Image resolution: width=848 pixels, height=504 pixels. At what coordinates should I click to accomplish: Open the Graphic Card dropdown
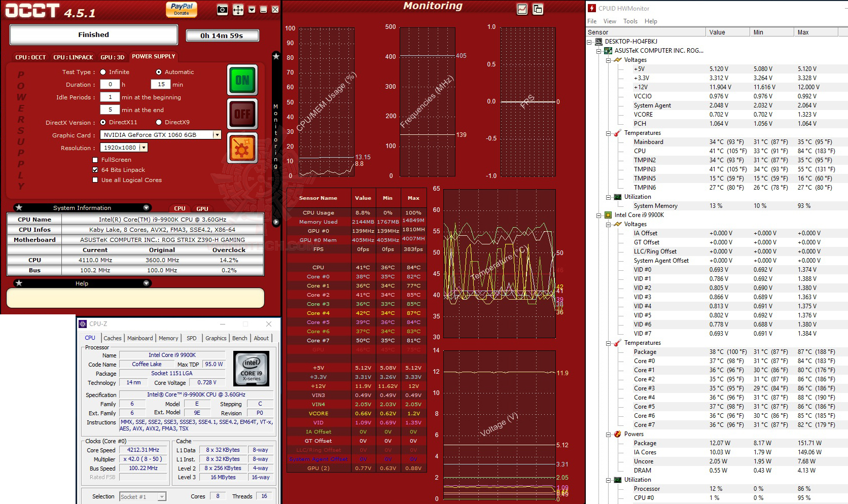[x=217, y=135]
